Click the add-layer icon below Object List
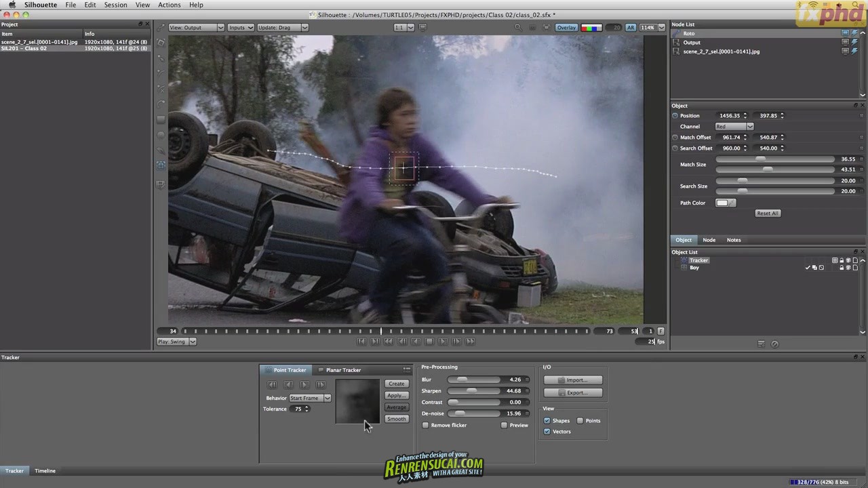Image resolution: width=868 pixels, height=488 pixels. (761, 344)
